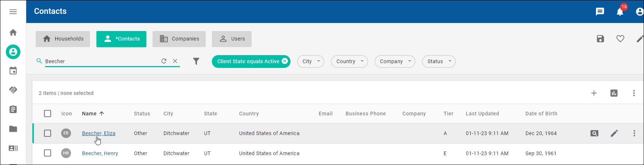Click edit pencil for Eliza Beecher
The image size is (644, 165).
click(614, 133)
